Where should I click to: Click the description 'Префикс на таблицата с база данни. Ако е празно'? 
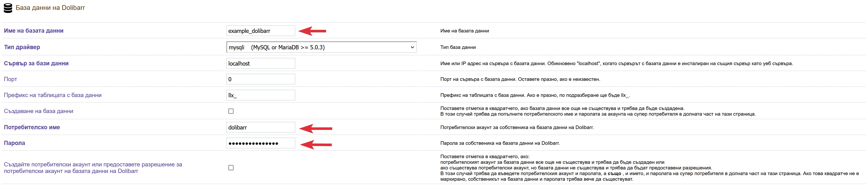coord(535,95)
